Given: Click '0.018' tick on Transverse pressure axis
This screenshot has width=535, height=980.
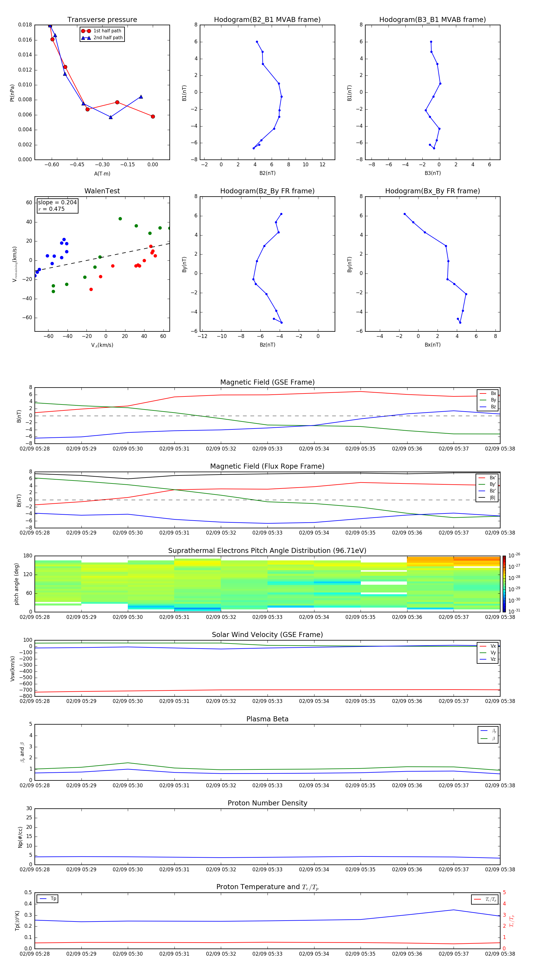Looking at the screenshot, I should coord(25,25).
